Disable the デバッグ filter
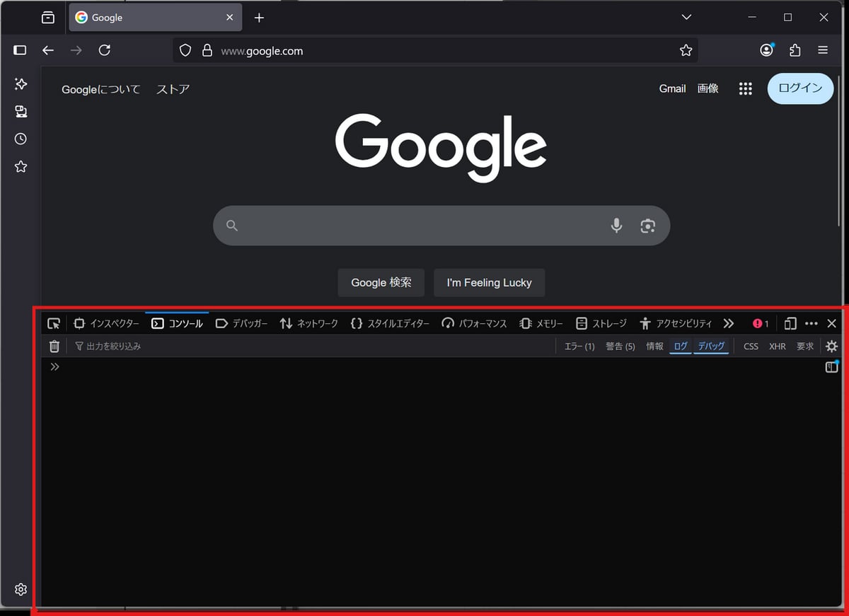Viewport: 849px width, 616px height. 711,346
